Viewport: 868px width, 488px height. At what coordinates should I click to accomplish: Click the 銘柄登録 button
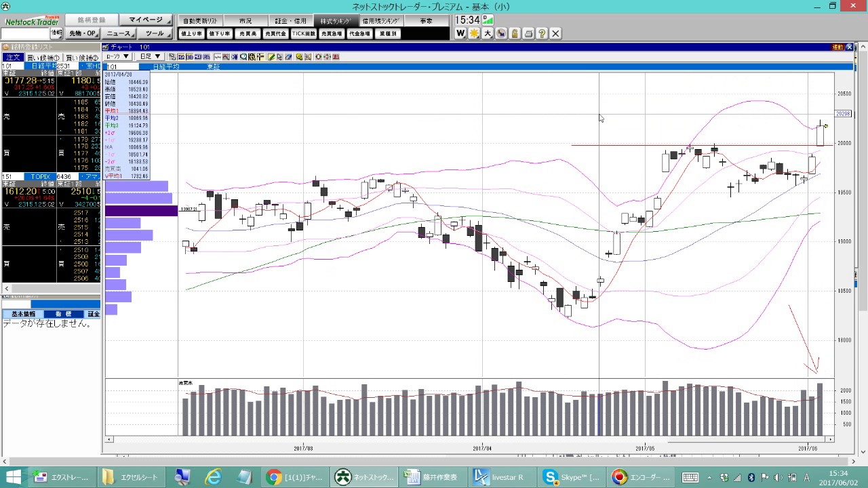tap(92, 20)
